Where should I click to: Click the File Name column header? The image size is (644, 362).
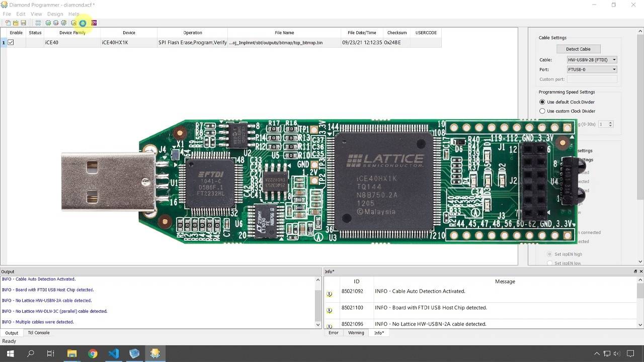[x=284, y=33]
